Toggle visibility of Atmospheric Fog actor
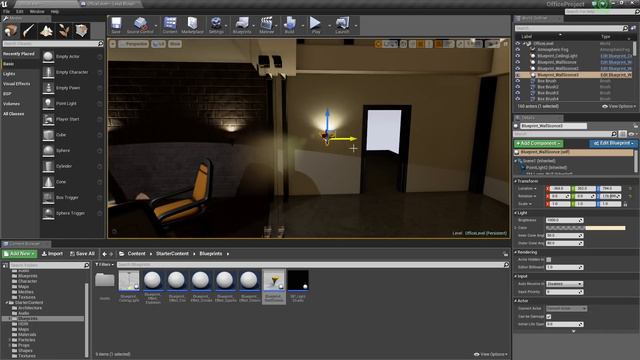Viewport: 640px width, 360px height. click(x=518, y=49)
